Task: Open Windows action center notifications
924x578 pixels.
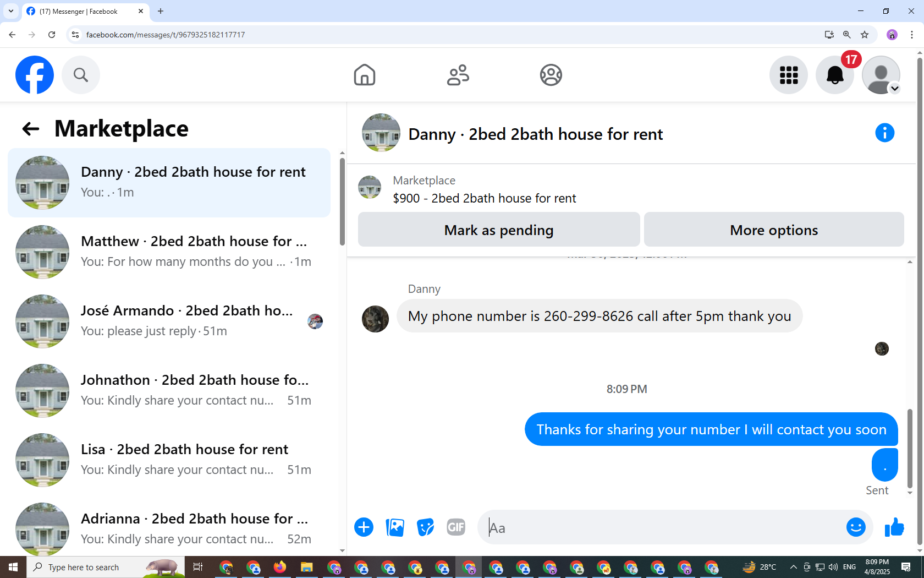Action: tap(906, 567)
